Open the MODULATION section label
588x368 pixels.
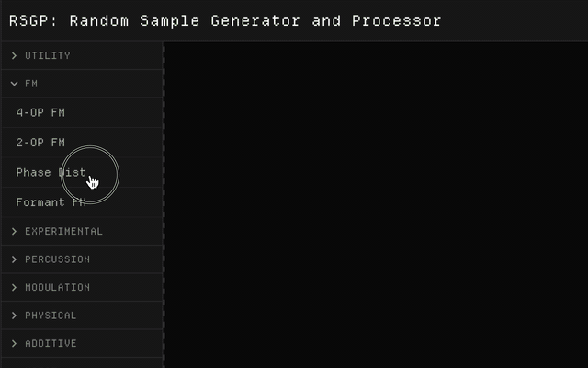tap(57, 287)
